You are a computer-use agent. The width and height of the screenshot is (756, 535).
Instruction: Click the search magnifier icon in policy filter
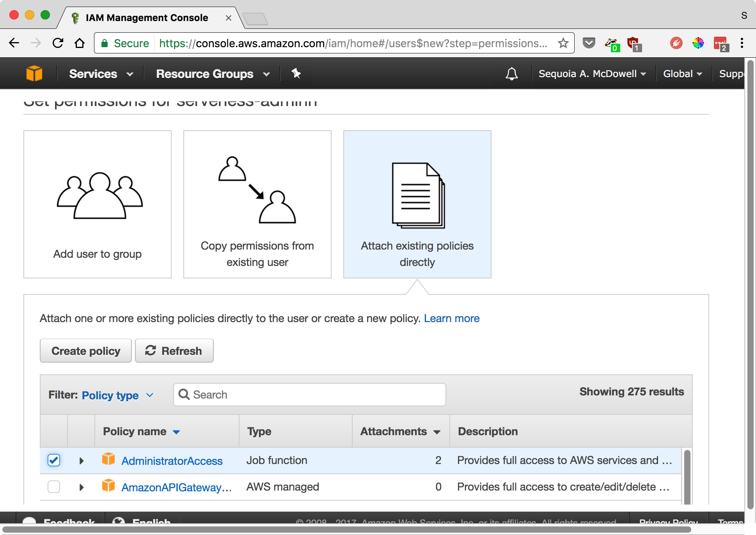pyautogui.click(x=184, y=395)
